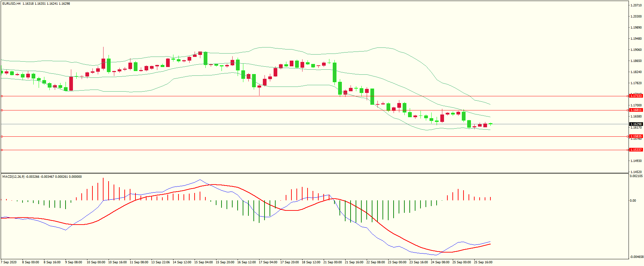Click the 23 Sep 16:00 label on the time axis
The height and width of the screenshot is (266, 644).
pos(418,262)
